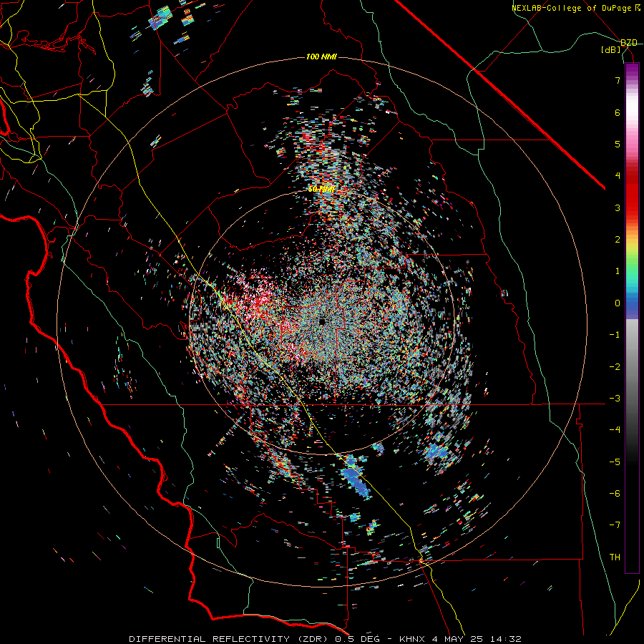Click the 6 value on the dB scale
This screenshot has height=644, width=644.
[618, 112]
